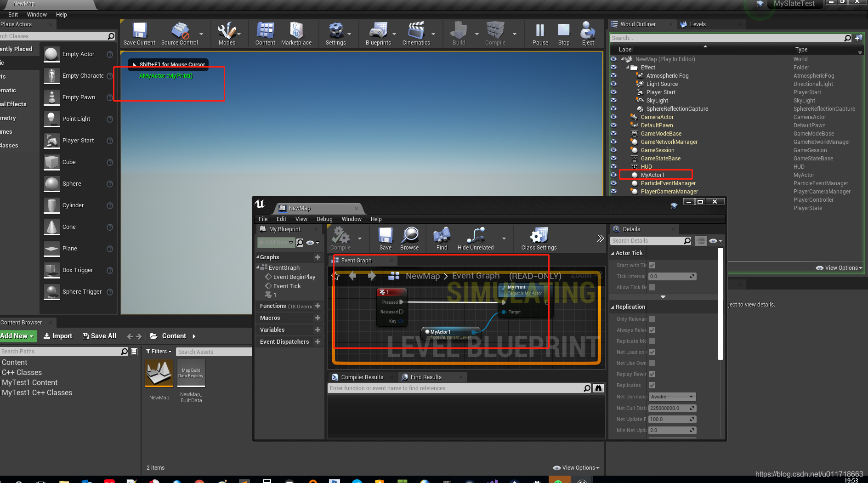Screen dimensions: 868x483
Task: Open Source Control in main toolbar
Action: click(179, 34)
